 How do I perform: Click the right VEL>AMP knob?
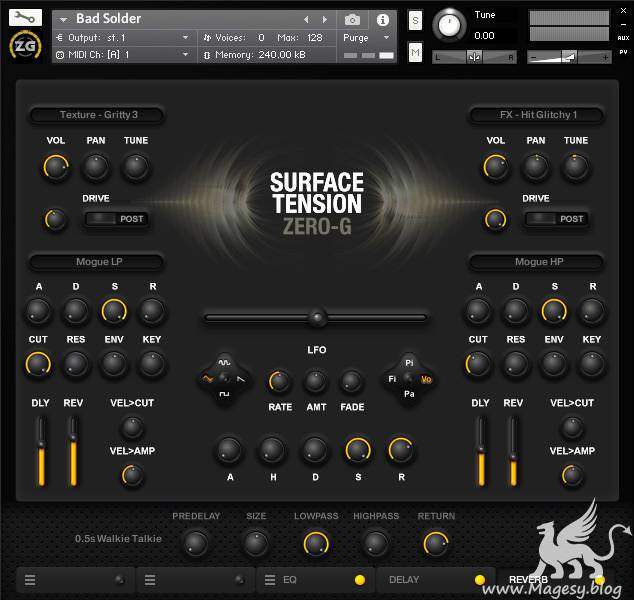pyautogui.click(x=572, y=475)
